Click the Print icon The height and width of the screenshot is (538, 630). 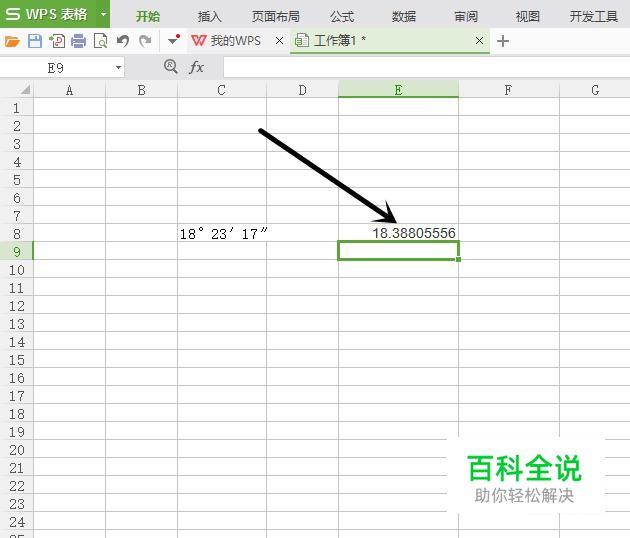78,41
